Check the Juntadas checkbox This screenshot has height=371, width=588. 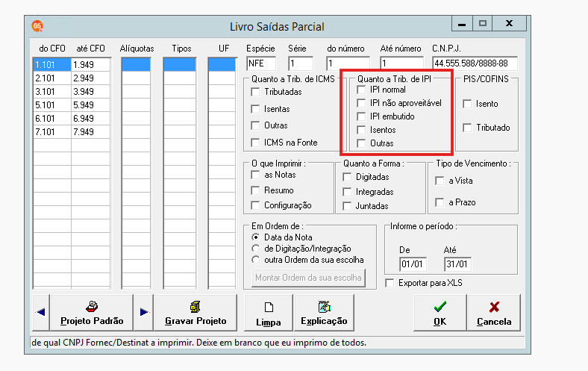(x=347, y=206)
